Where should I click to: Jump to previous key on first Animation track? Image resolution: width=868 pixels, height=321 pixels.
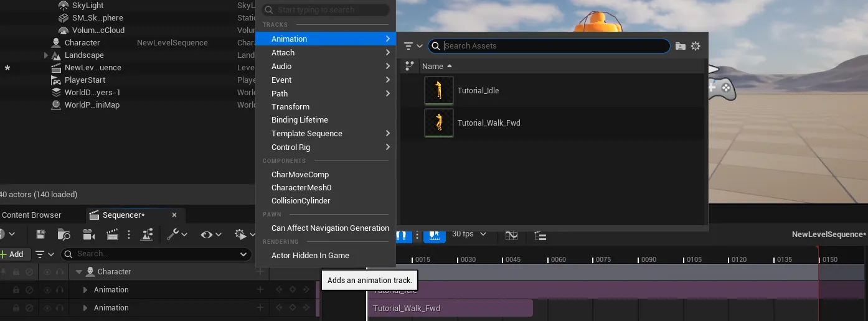[x=279, y=290]
